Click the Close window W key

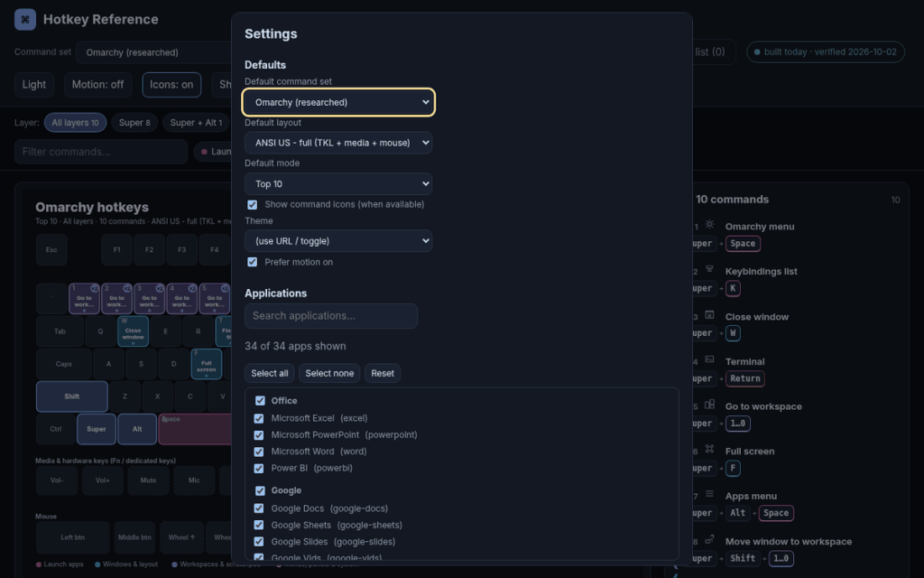(134, 331)
